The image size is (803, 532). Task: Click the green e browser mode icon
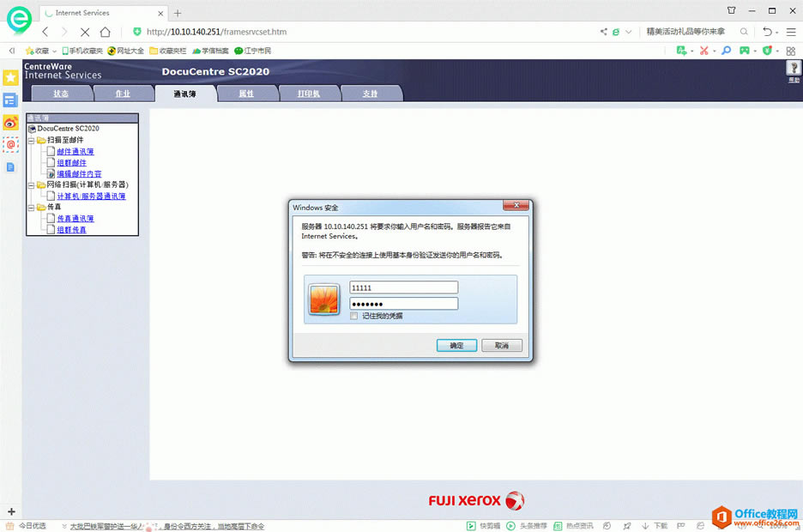pyautogui.click(x=616, y=32)
